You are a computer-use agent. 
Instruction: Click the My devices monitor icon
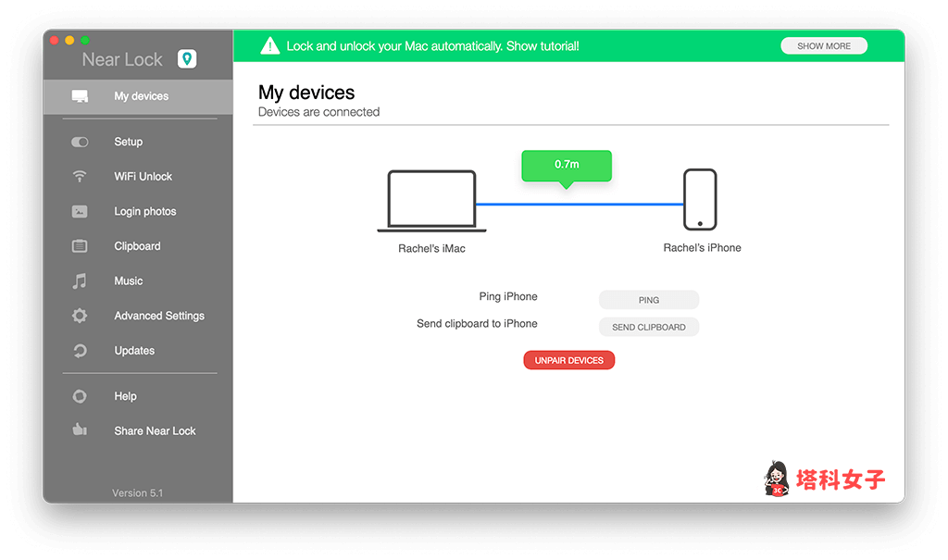coord(80,96)
